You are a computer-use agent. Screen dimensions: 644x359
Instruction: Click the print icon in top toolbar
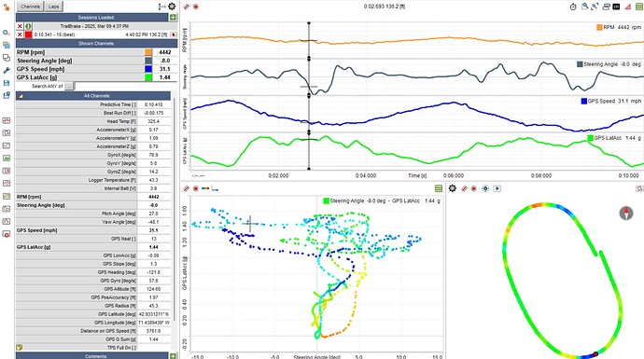[607, 7]
